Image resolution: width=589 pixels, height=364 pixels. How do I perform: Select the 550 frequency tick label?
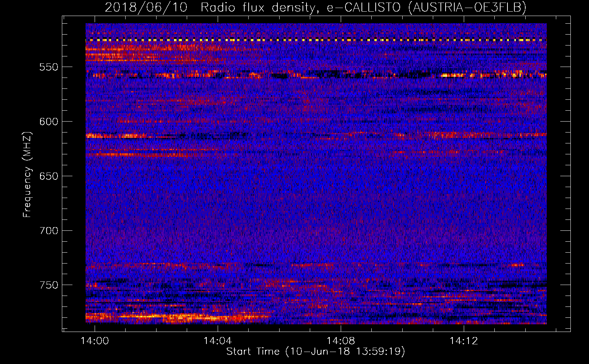[49, 67]
